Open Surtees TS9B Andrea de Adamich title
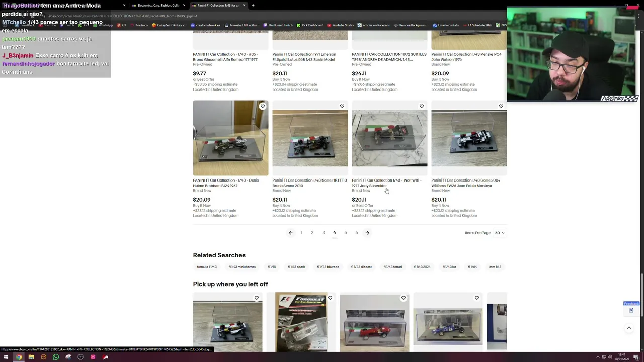The width and height of the screenshot is (644, 362). tap(389, 57)
